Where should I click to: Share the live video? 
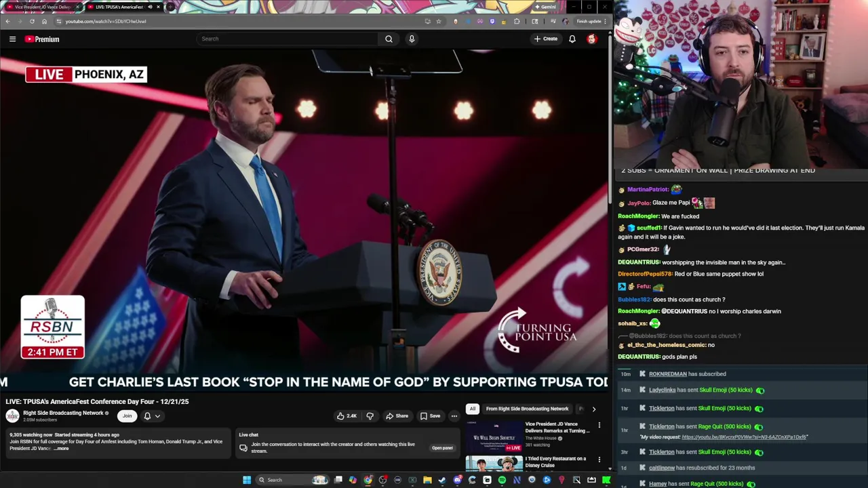397,416
